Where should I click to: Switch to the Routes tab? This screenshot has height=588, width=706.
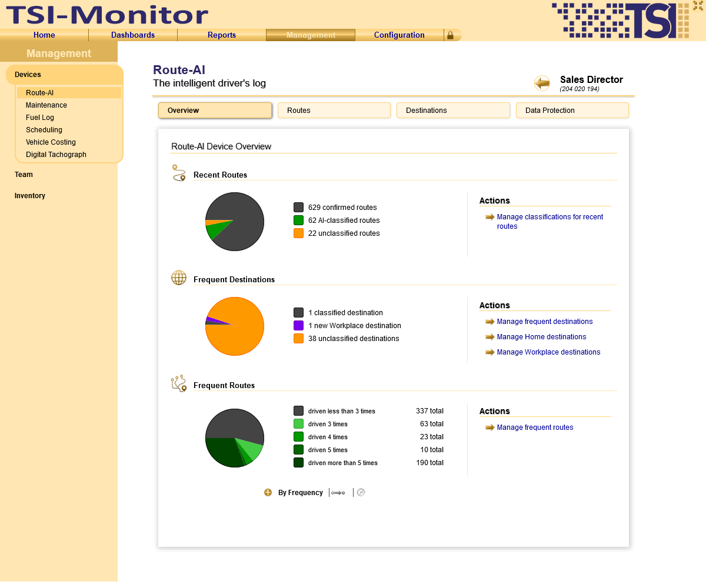[334, 111]
